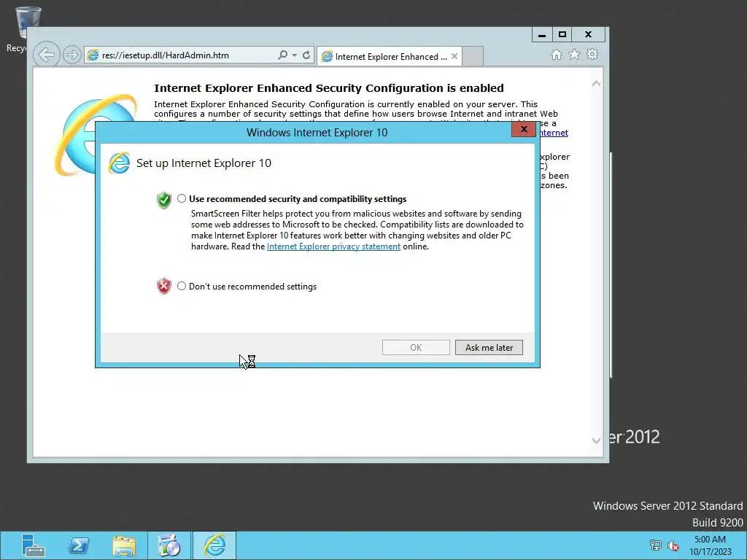747x560 pixels.
Task: Open the Internet Explorer privacy statement link
Action: pos(333,246)
